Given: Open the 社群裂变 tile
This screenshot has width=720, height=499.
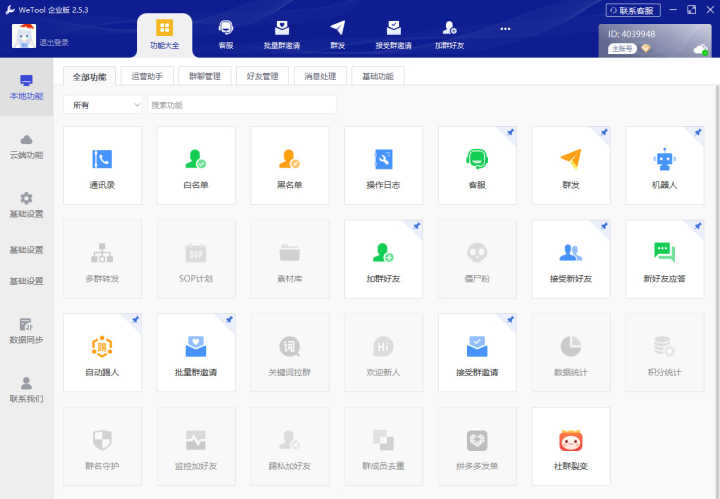Looking at the screenshot, I should [x=571, y=446].
